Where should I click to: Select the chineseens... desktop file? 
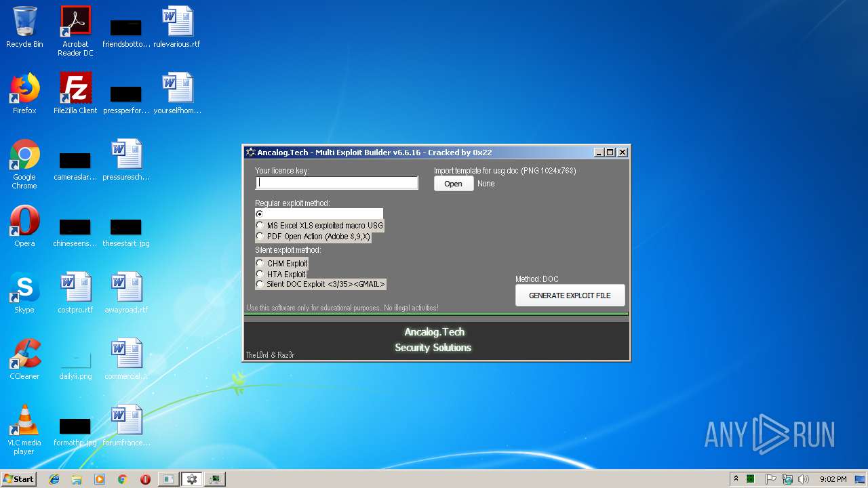click(x=75, y=232)
